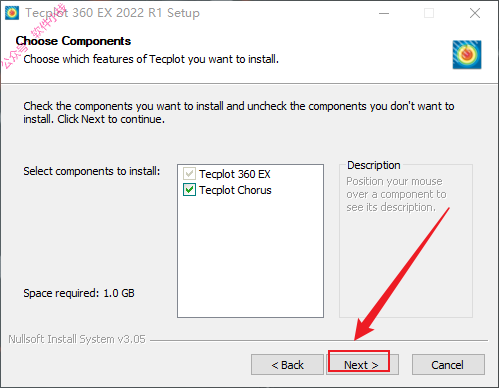Click the Tecplot icon in the title bar
Viewport: 499px width, 388px height.
tap(12, 13)
